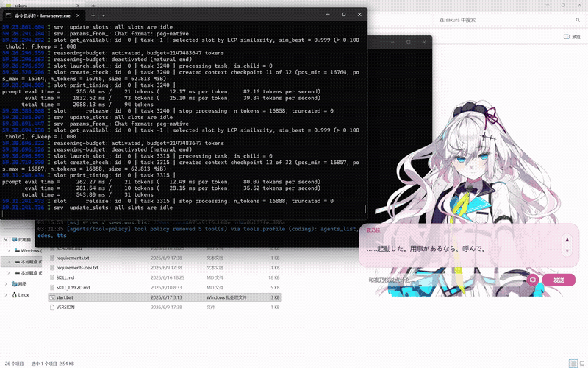588x368 pixels.
Task: Click the This PC monitor icon
Action: 14,240
